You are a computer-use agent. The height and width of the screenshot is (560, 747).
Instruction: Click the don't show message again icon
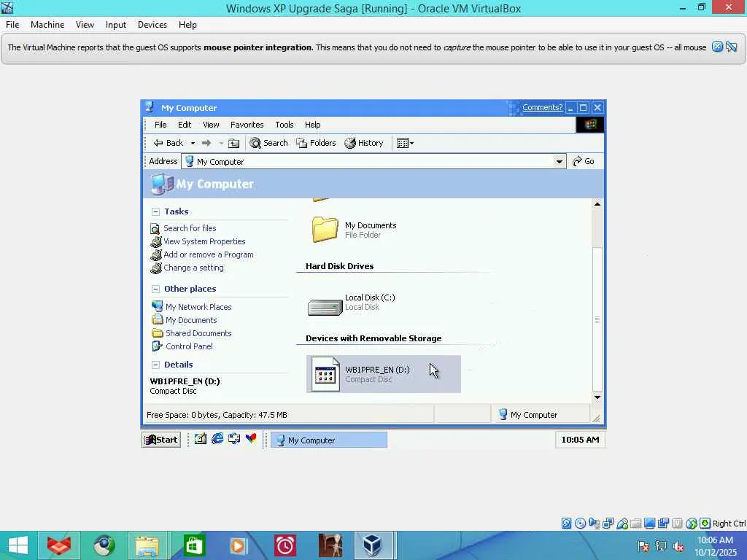pyautogui.click(x=732, y=47)
